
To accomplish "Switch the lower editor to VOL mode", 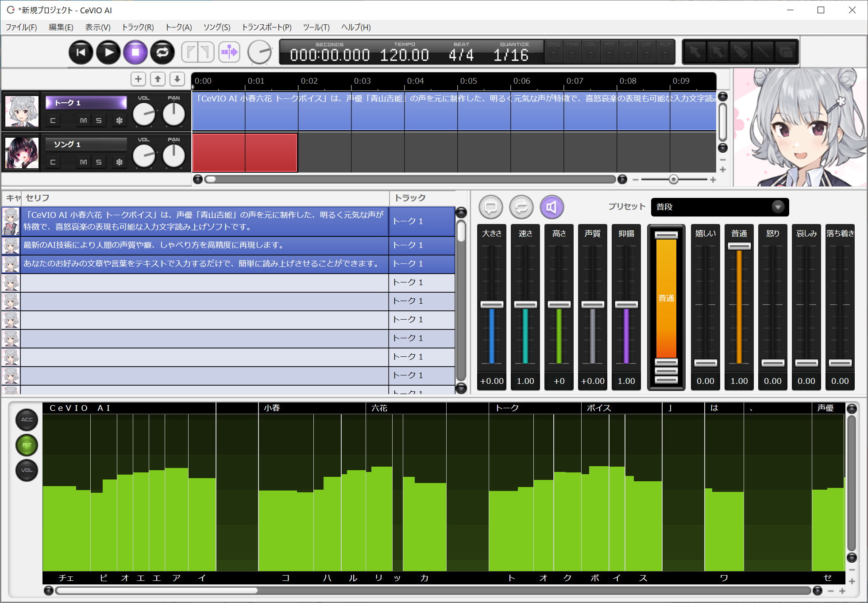I will click(x=27, y=470).
